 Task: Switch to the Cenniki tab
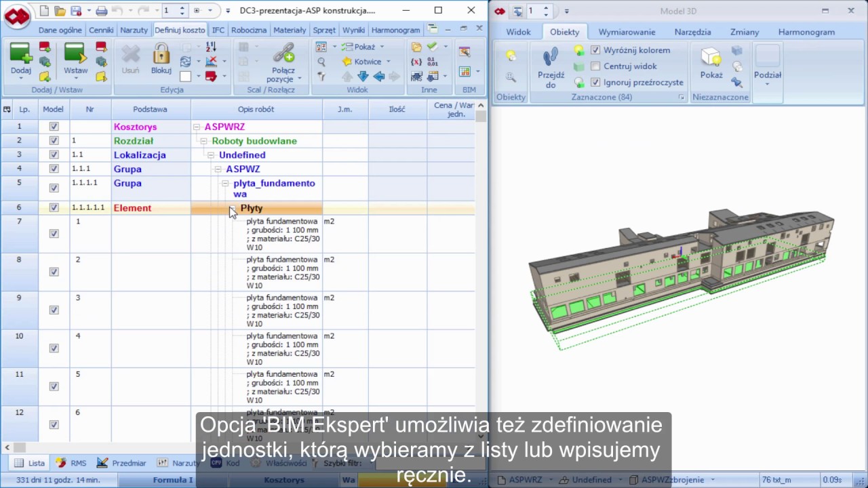(x=101, y=30)
